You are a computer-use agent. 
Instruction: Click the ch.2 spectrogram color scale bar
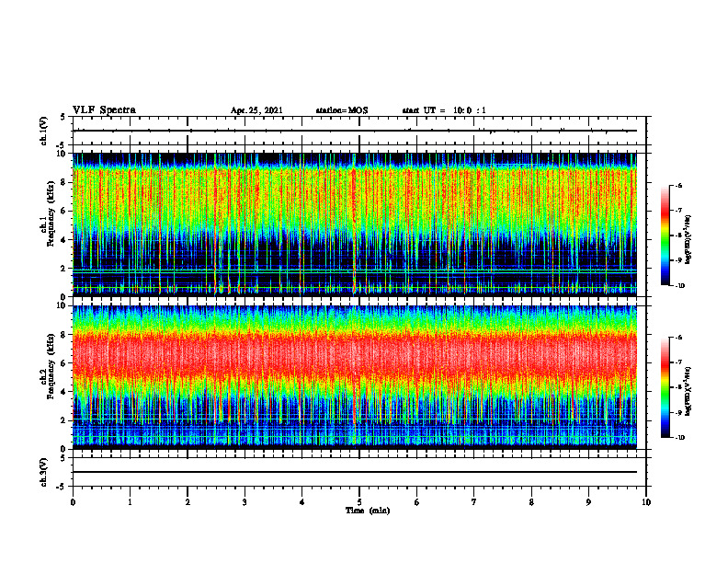coord(665,387)
